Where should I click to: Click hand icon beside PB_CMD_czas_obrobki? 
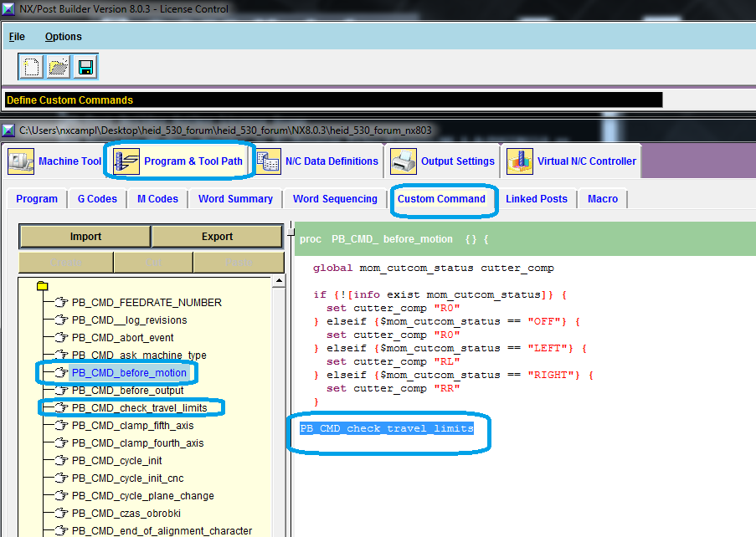[61, 514]
